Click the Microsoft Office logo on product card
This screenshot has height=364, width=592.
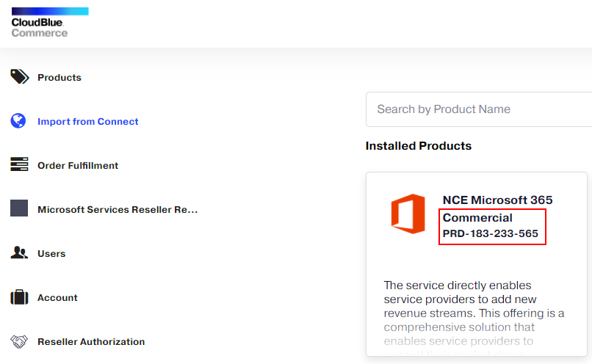tap(408, 214)
